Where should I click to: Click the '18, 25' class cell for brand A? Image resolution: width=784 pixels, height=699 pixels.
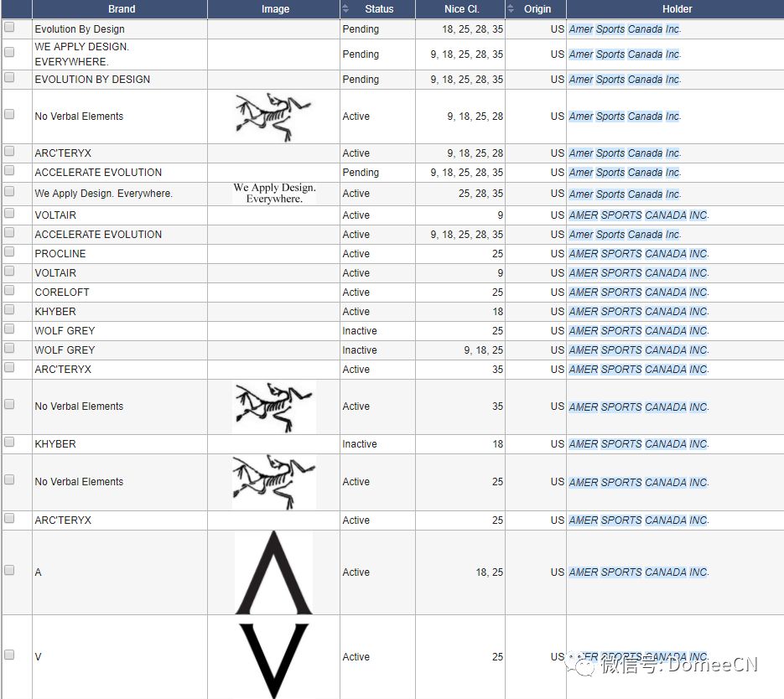489,572
